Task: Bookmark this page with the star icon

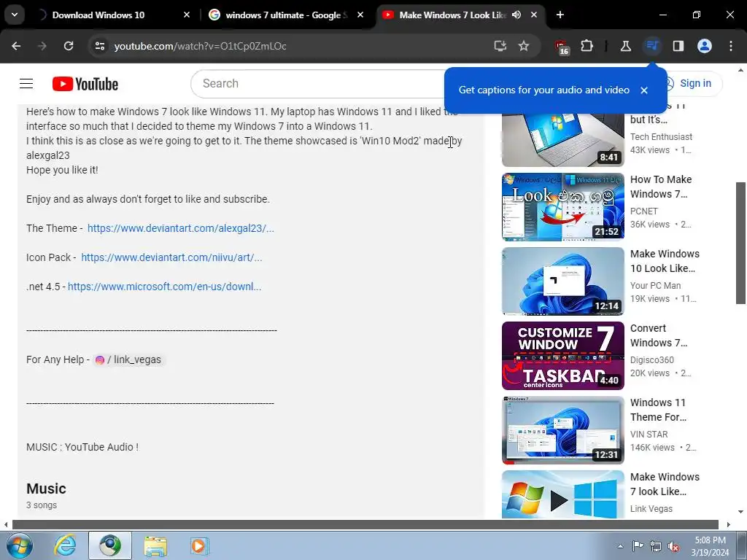Action: 524,46
